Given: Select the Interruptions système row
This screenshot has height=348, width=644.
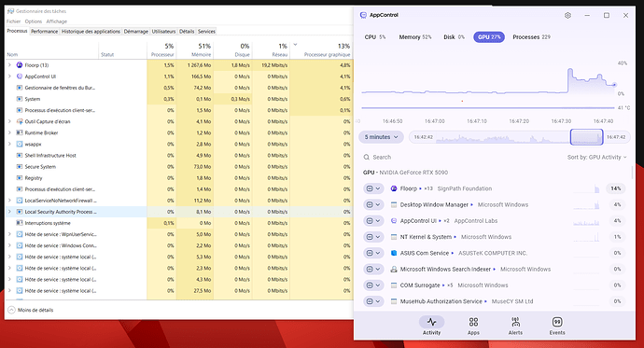Looking at the screenshot, I should click(178, 223).
